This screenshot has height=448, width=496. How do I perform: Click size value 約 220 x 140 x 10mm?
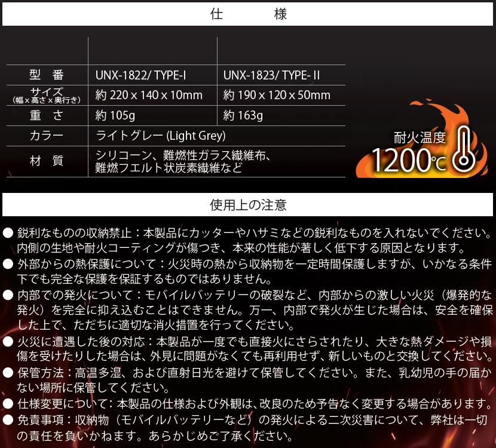click(149, 95)
